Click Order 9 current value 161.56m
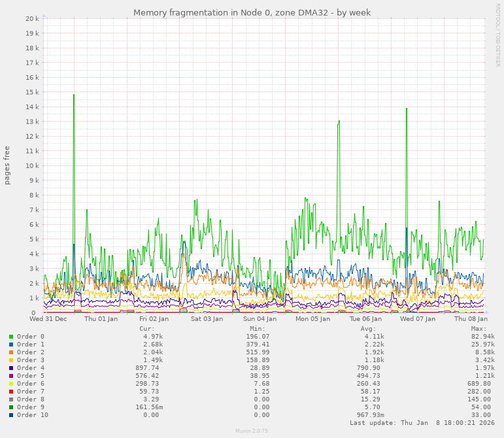 (x=149, y=407)
